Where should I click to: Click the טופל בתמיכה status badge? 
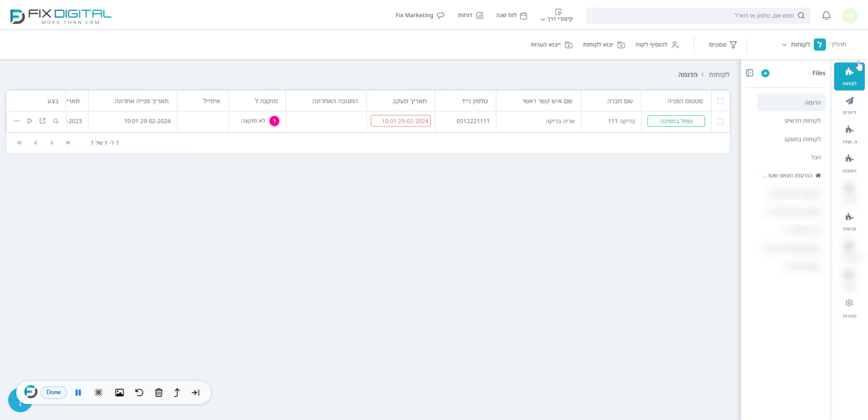click(x=676, y=121)
